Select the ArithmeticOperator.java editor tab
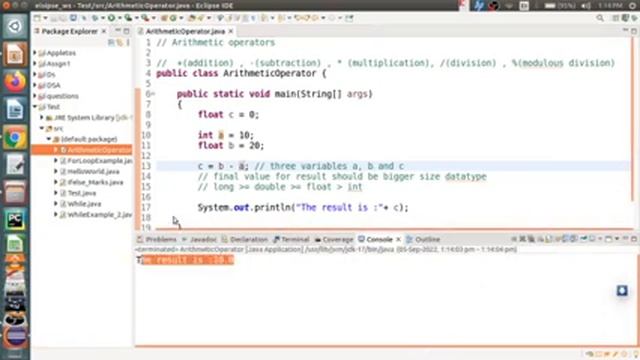The height and width of the screenshot is (360, 640). (x=186, y=31)
